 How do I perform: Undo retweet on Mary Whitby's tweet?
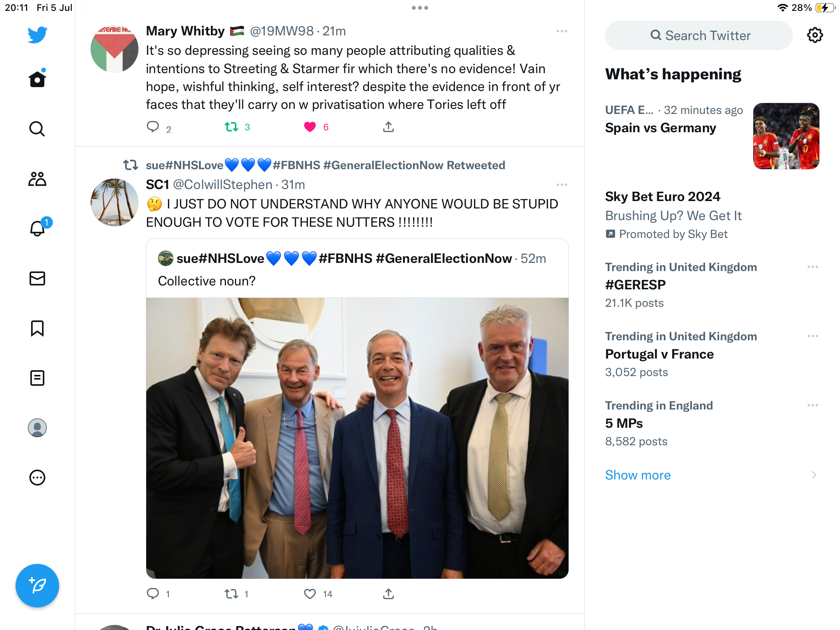click(x=231, y=127)
